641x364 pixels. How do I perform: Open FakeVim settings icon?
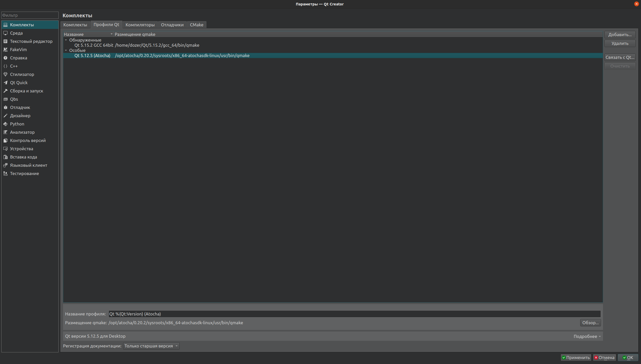click(x=5, y=50)
